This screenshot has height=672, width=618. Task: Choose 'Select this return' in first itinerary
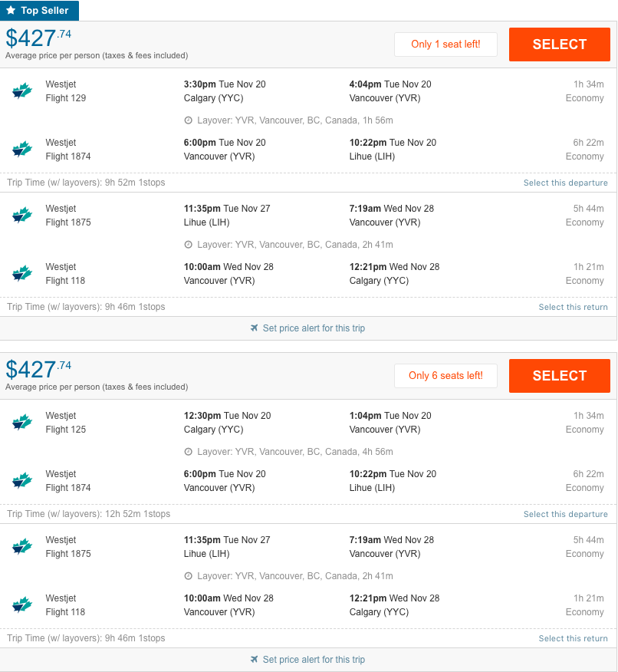click(573, 307)
